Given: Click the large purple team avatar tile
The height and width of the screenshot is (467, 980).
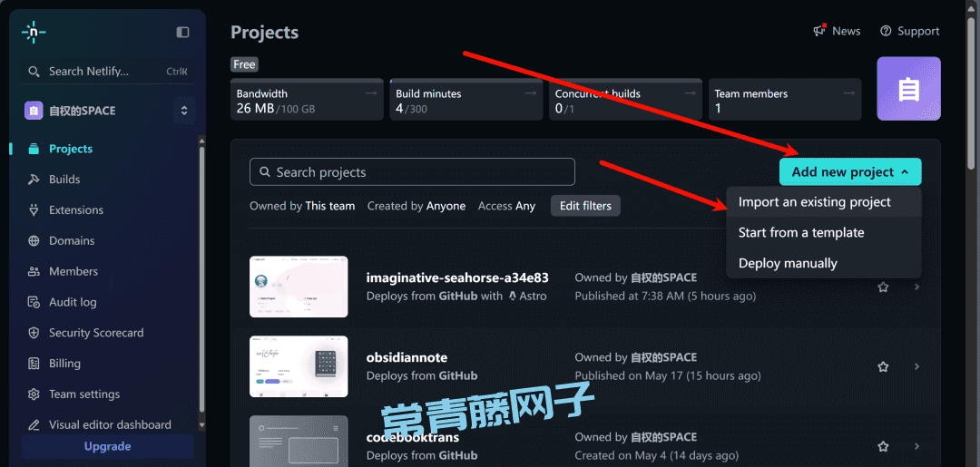Looking at the screenshot, I should (908, 89).
